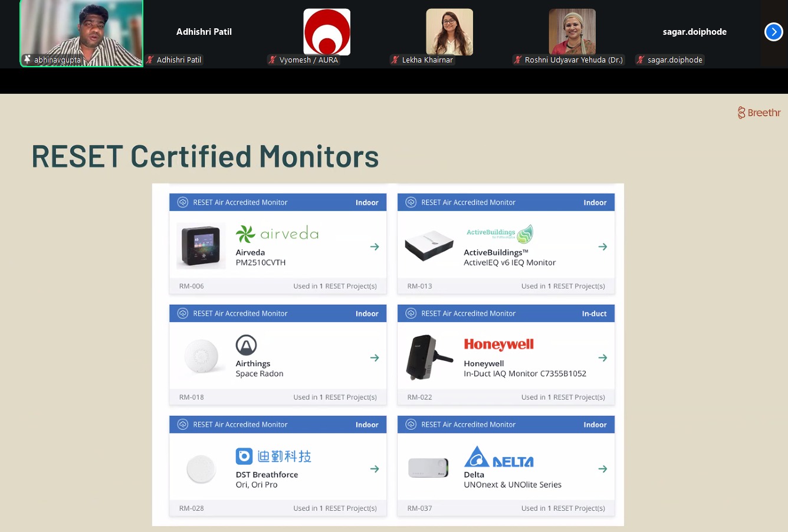Click the Airveda logo
Image resolution: width=788 pixels, height=532 pixels.
point(277,234)
